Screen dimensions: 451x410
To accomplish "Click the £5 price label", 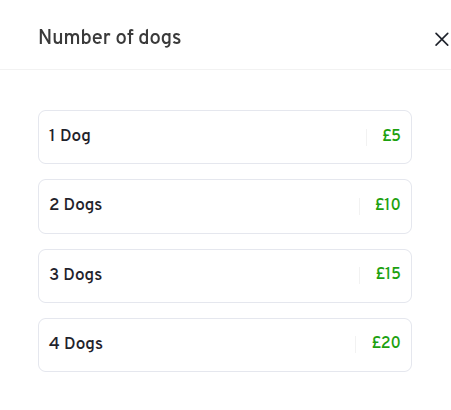I will pyautogui.click(x=391, y=135).
